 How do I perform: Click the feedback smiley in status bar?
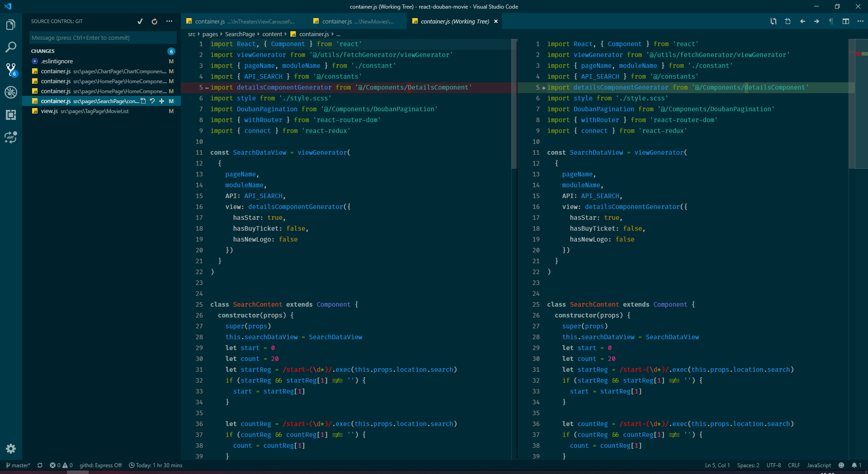841,465
